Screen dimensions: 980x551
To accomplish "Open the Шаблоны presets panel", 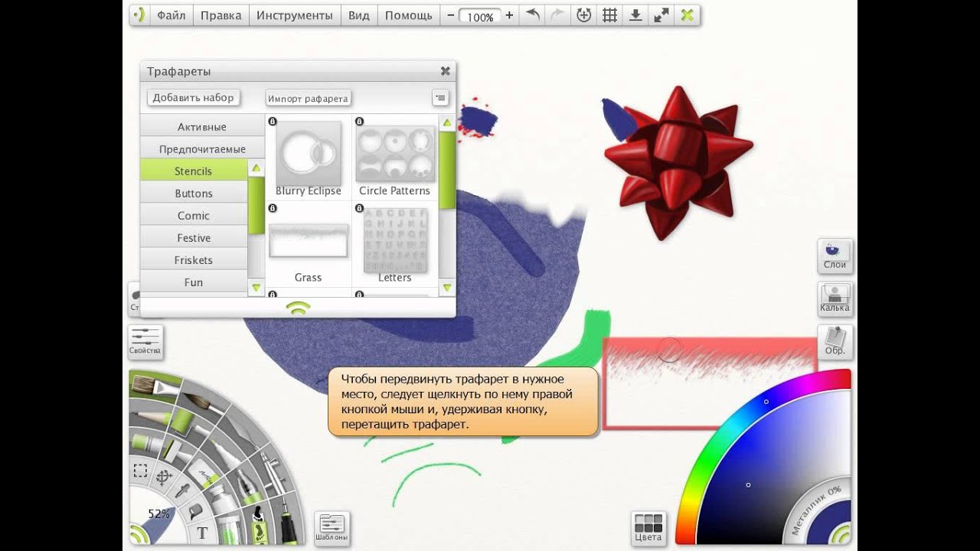I will (x=332, y=529).
